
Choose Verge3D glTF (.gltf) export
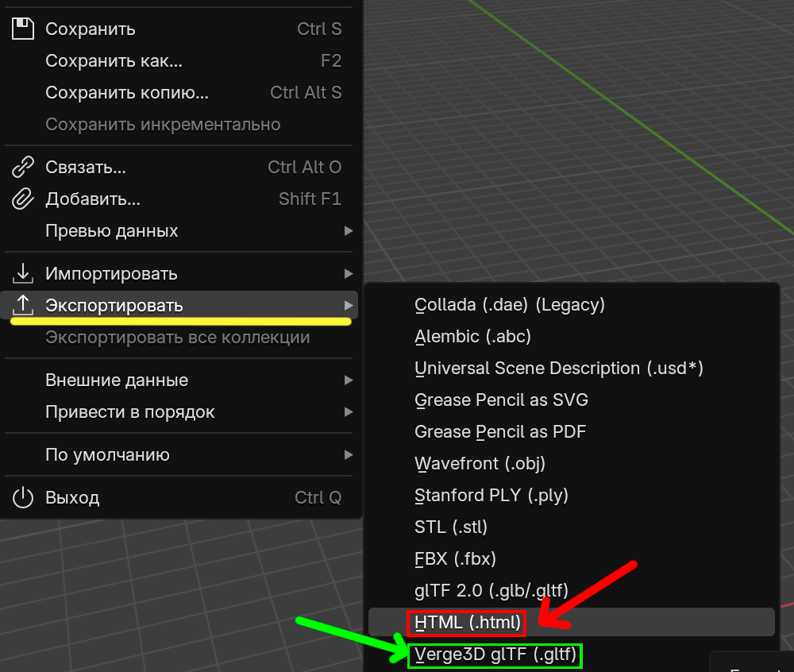tap(572, 655)
